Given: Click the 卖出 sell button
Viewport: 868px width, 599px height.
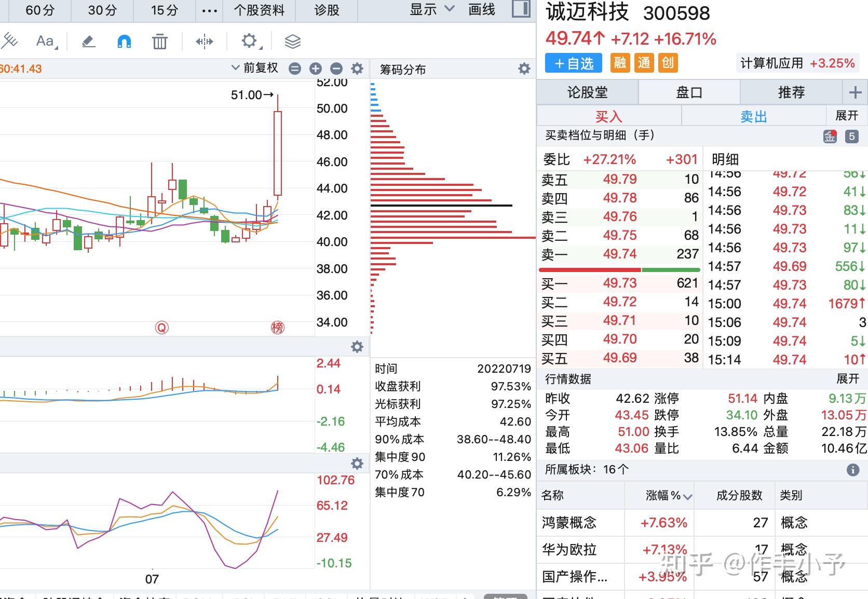Looking at the screenshot, I should pos(753,116).
